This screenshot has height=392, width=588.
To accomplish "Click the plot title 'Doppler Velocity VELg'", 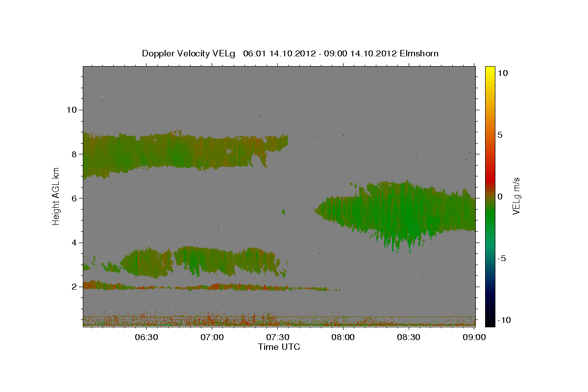I will (x=189, y=53).
